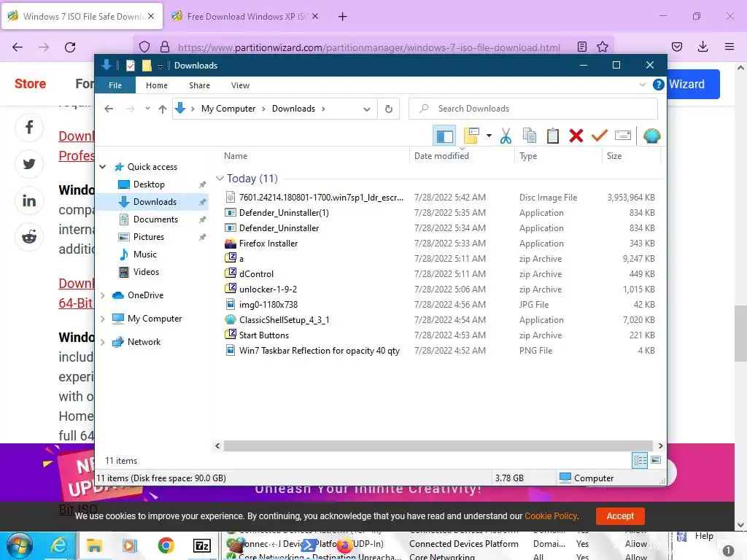
Task: Sort by the Size column header
Action: pos(631,156)
